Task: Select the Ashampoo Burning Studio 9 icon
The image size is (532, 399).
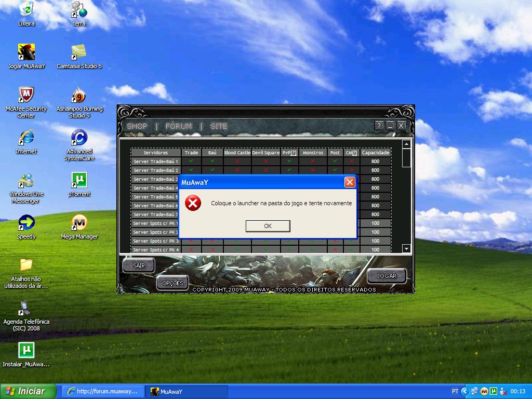Action: coord(79,102)
